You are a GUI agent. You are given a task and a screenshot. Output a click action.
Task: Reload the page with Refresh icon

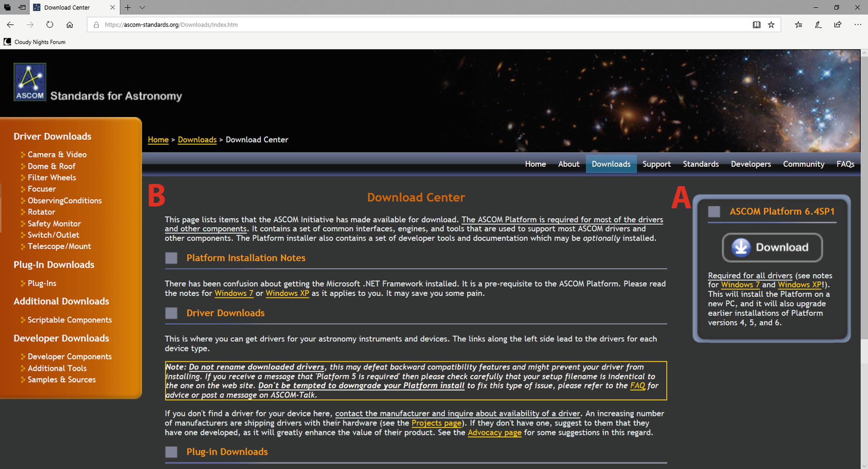(x=50, y=25)
